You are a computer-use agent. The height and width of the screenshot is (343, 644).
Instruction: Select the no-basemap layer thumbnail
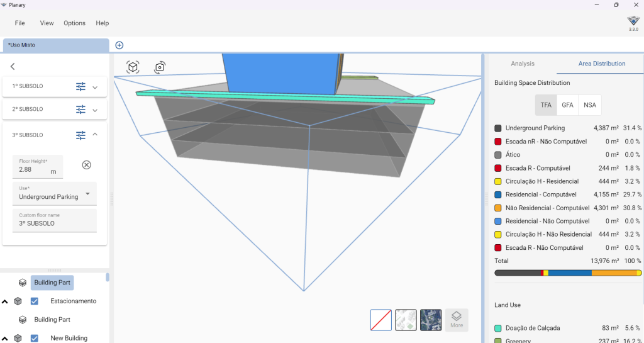pyautogui.click(x=380, y=320)
